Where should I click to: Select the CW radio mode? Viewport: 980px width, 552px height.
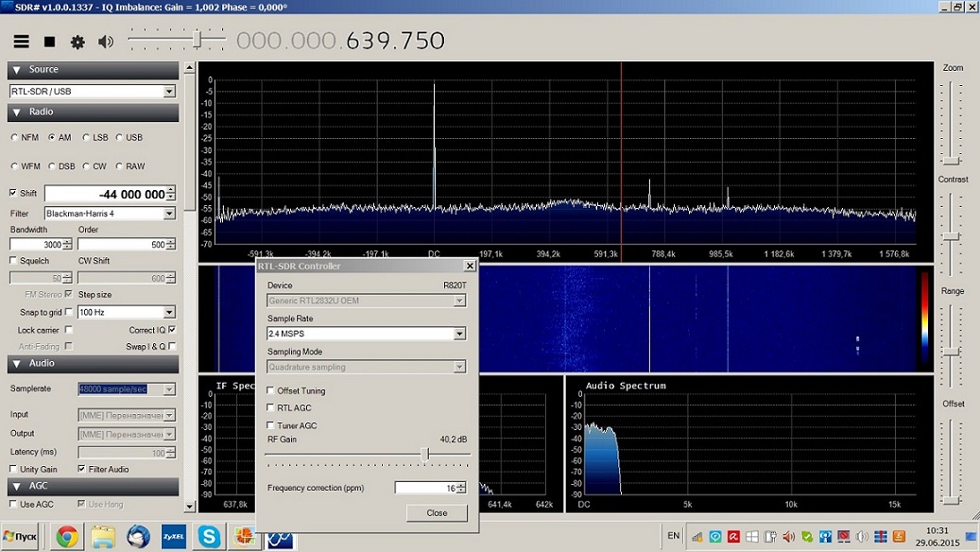[86, 166]
